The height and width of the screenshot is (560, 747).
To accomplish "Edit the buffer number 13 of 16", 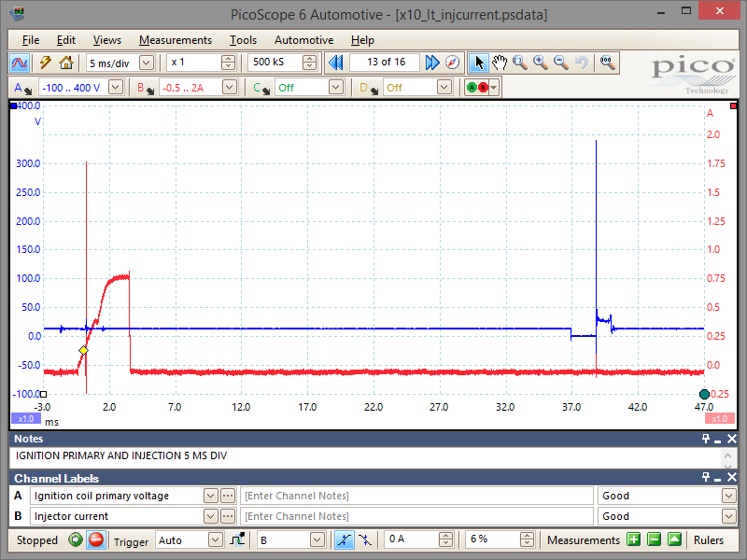I will (x=386, y=63).
